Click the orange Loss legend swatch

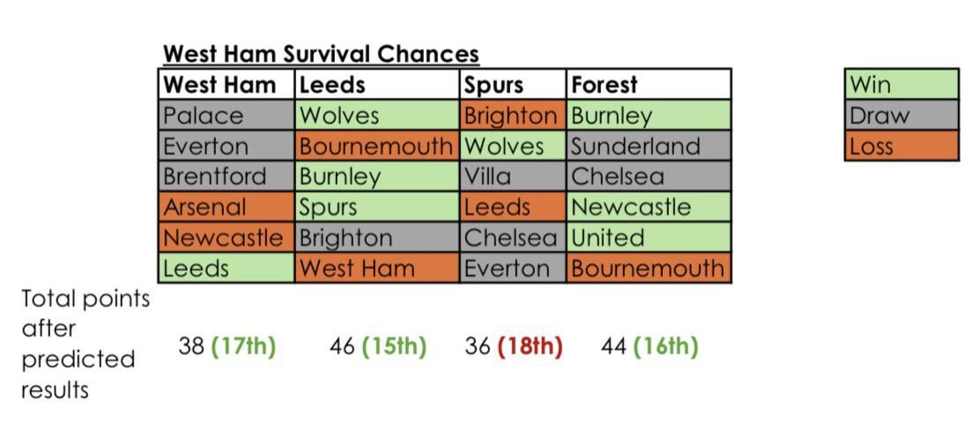[901, 146]
